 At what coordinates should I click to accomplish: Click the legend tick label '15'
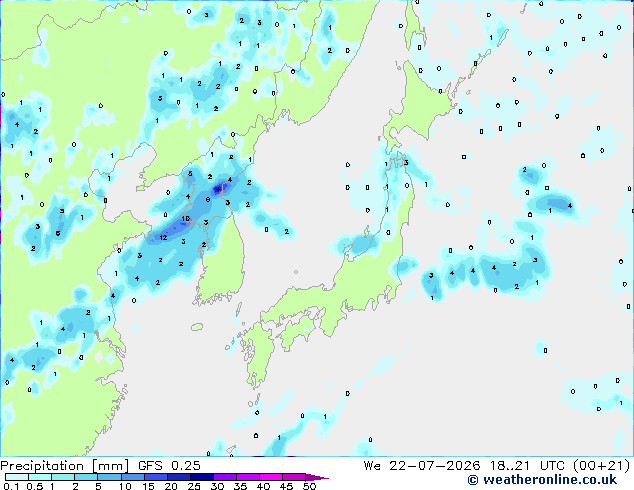(x=148, y=486)
